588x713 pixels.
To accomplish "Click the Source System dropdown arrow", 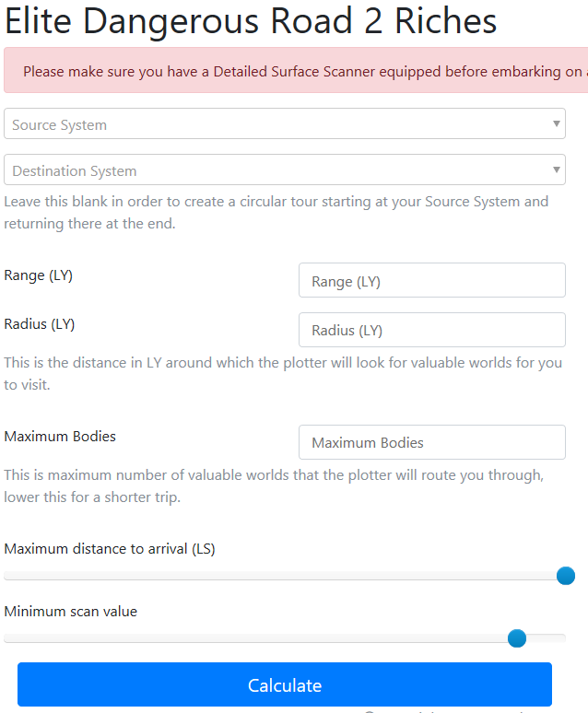I will (556, 123).
